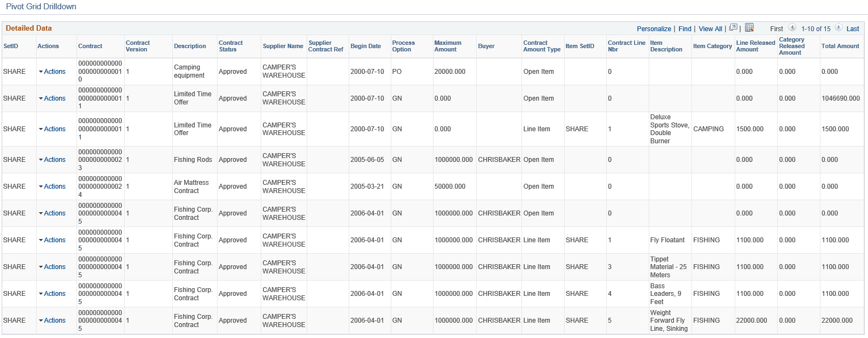Click maximum amount 50000.000
868x338 pixels.
tap(450, 187)
